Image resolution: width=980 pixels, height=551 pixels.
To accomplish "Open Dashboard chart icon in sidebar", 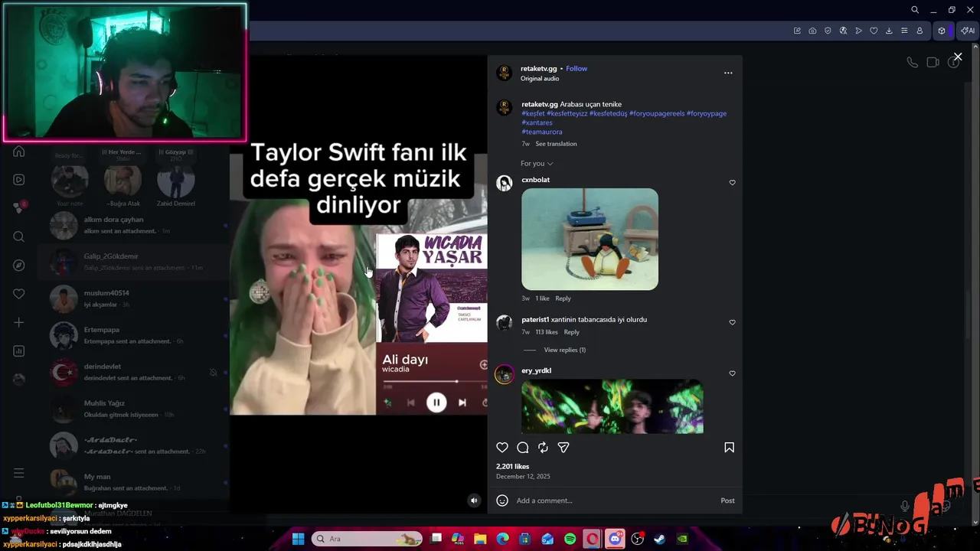I will 19,351.
